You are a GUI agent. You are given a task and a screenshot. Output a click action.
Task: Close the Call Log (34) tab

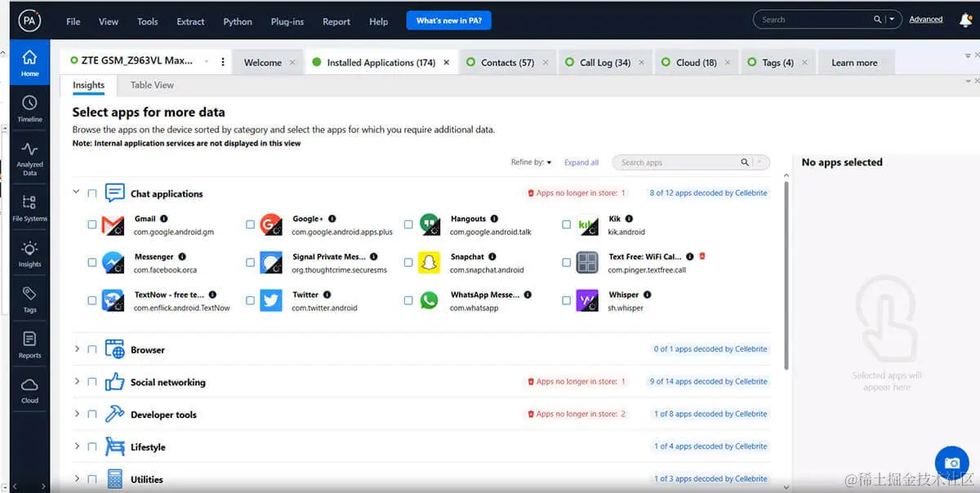(x=642, y=63)
